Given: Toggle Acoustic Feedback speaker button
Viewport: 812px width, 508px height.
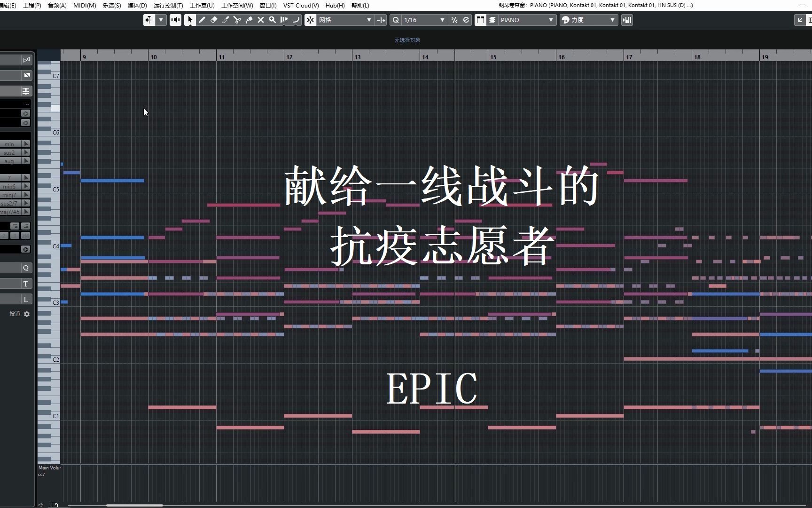Looking at the screenshot, I should [175, 20].
